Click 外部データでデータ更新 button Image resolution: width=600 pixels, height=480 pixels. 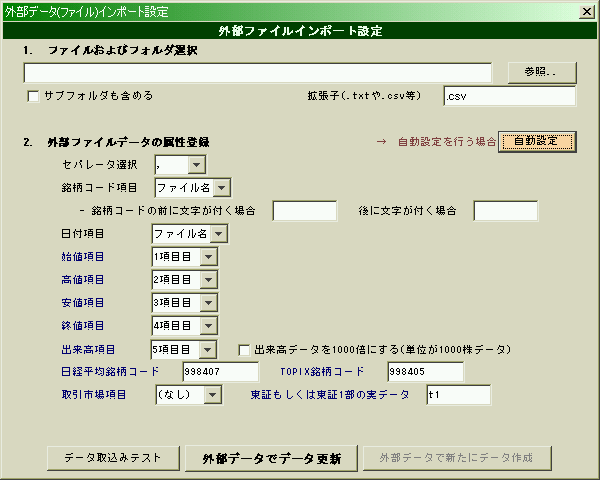271,458
